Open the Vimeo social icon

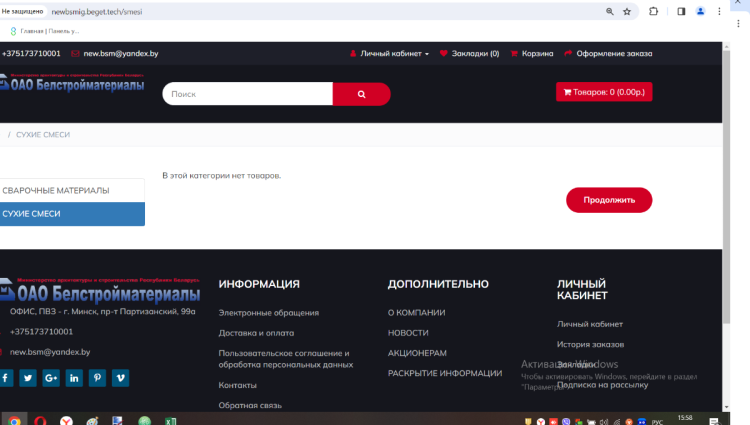pyautogui.click(x=121, y=378)
